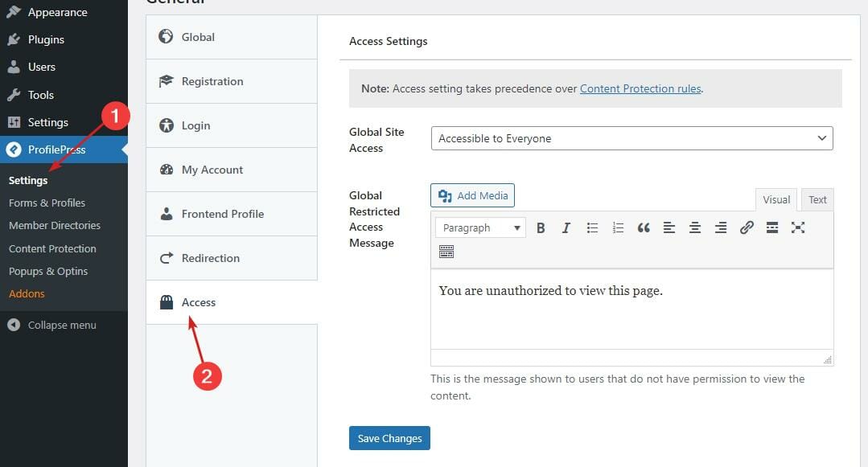This screenshot has height=467, width=868.
Task: Align text right in editor
Action: click(721, 228)
